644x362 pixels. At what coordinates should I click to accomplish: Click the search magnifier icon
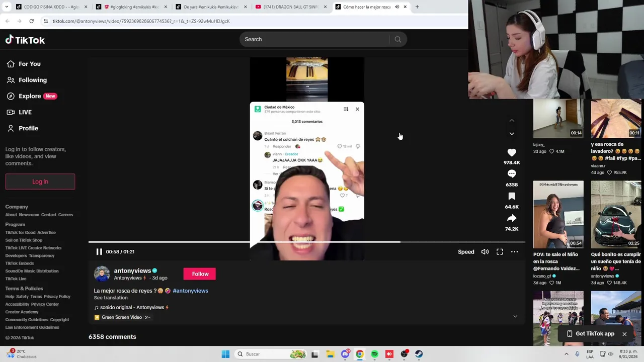tap(398, 39)
